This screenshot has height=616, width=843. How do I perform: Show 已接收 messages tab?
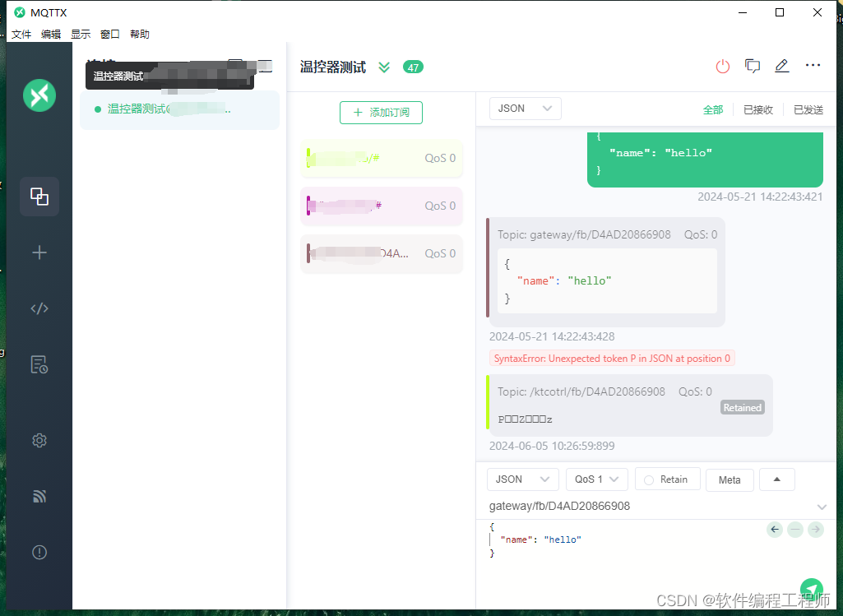(758, 109)
